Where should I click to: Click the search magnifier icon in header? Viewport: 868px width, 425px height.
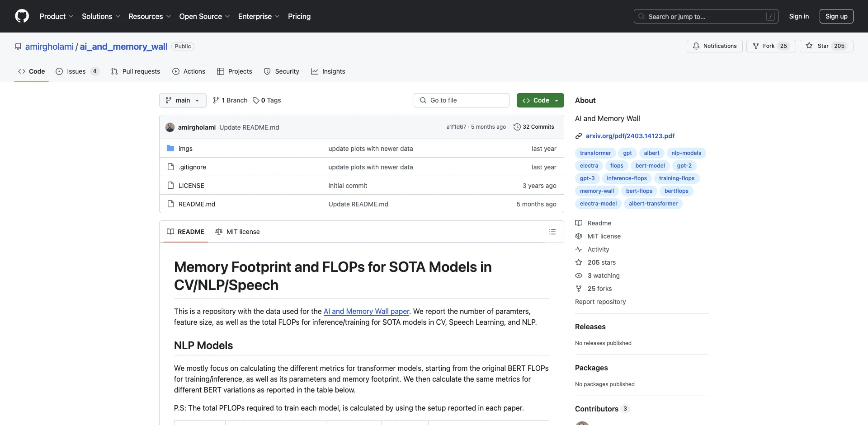(x=642, y=16)
